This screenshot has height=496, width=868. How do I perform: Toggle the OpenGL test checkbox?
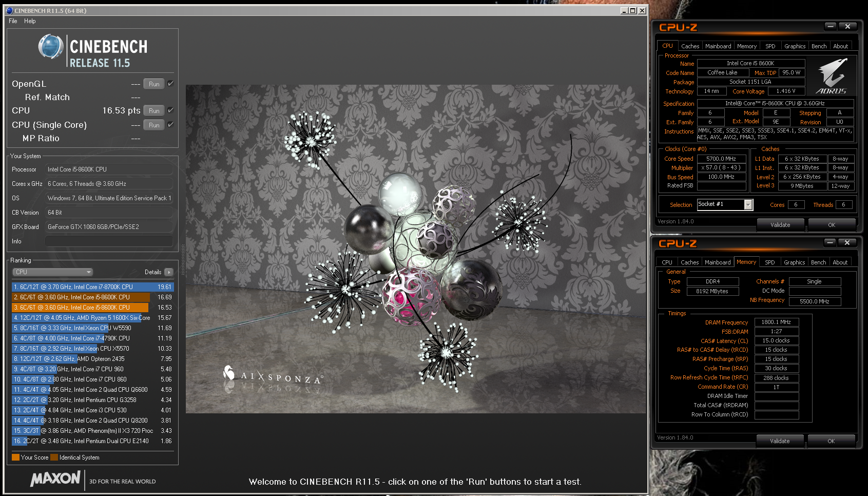click(x=170, y=84)
